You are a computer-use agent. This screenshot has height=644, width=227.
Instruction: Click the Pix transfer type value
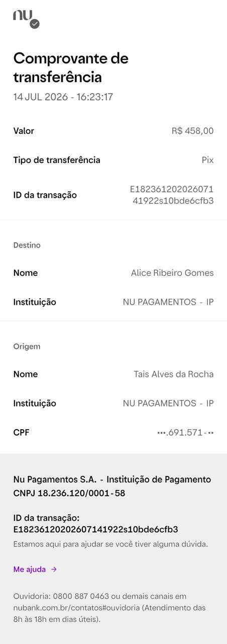point(208,160)
